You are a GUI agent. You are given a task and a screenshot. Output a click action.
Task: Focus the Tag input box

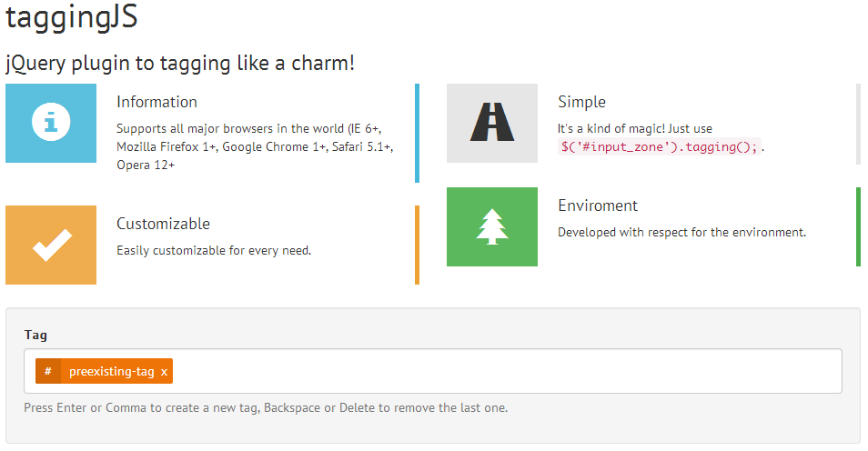[x=433, y=371]
